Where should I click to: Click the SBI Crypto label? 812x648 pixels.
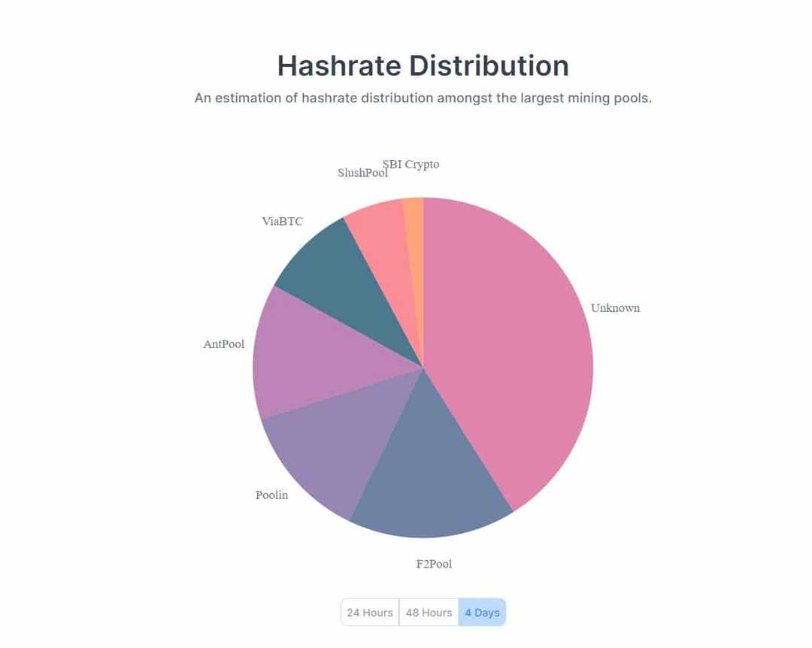tap(411, 164)
